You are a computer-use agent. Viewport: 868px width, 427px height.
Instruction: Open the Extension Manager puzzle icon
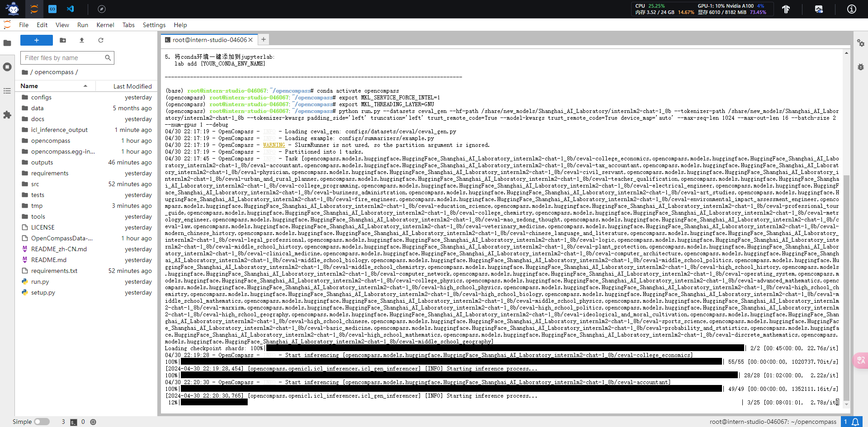(x=7, y=115)
